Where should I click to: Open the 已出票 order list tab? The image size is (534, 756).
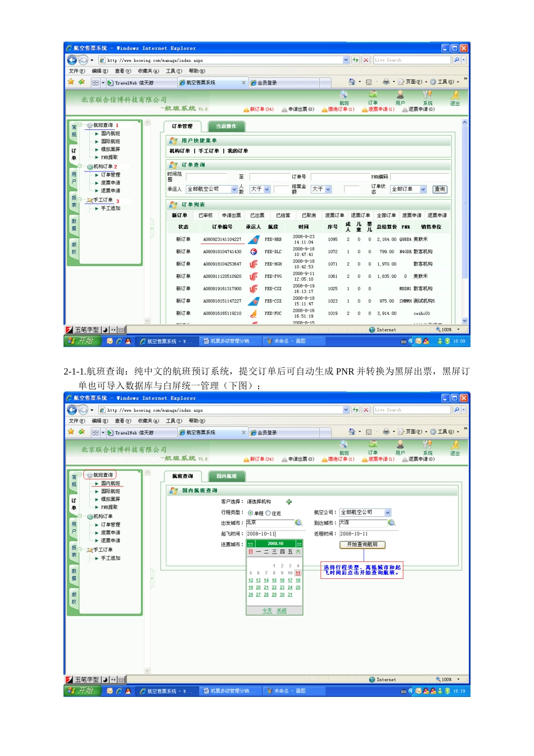(257, 215)
